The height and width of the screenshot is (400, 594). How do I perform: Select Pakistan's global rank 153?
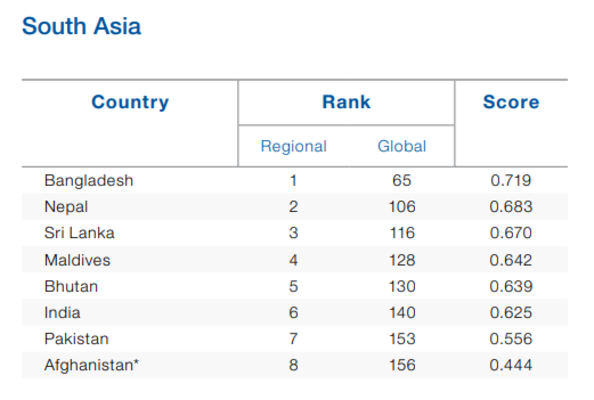[402, 339]
